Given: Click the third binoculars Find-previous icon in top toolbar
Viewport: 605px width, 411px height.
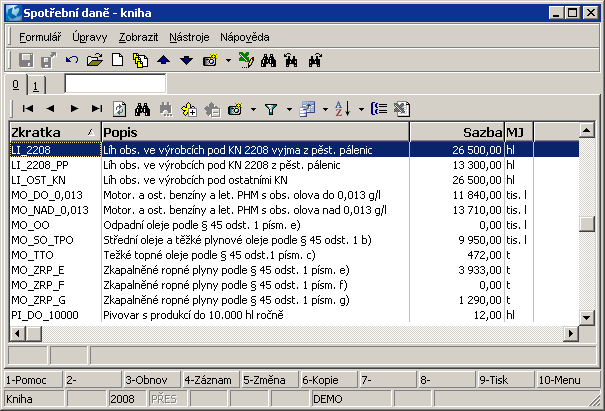Looking at the screenshot, I should [314, 61].
